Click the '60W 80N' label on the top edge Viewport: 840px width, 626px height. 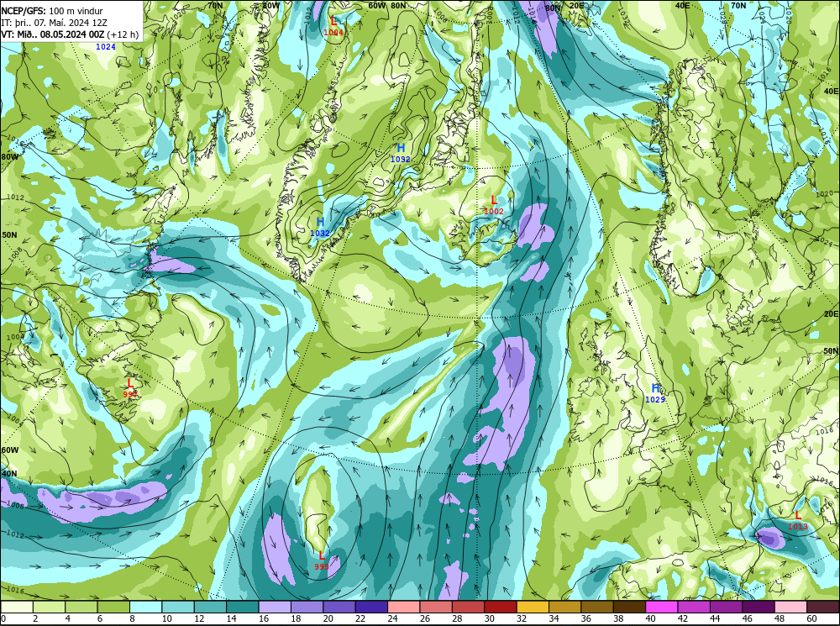click(387, 5)
